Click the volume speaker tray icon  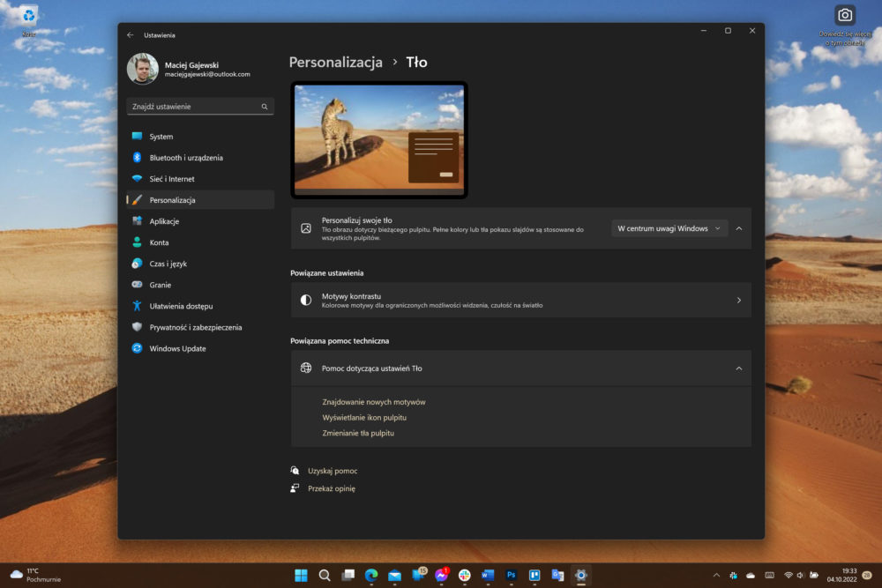pos(800,575)
